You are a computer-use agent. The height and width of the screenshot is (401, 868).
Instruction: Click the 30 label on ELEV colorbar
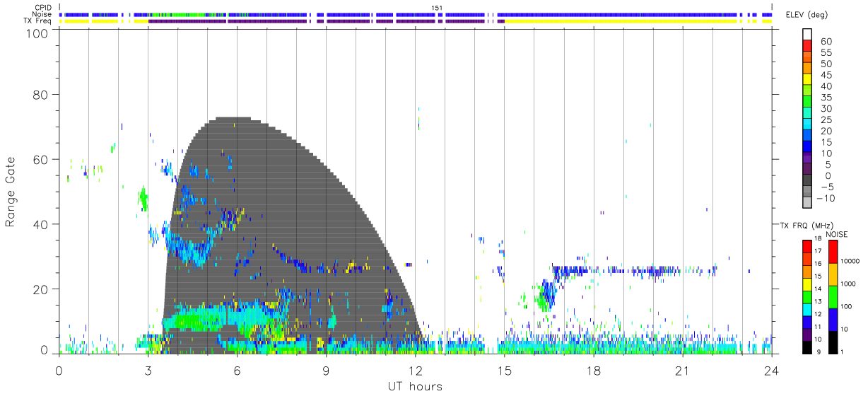825,108
